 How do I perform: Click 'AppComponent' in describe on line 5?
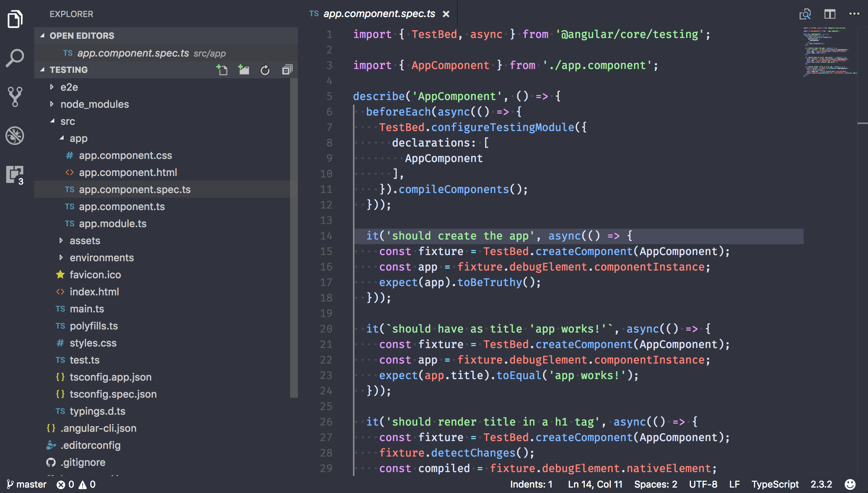[457, 97]
